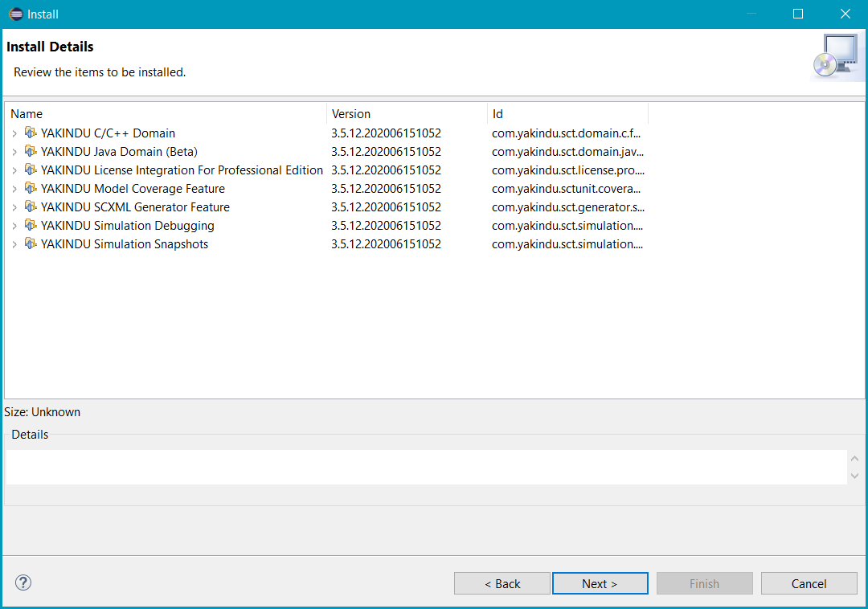Image resolution: width=868 pixels, height=609 pixels.
Task: Click the YAKINDU Simulation Debugging feature icon
Action: pos(31,226)
